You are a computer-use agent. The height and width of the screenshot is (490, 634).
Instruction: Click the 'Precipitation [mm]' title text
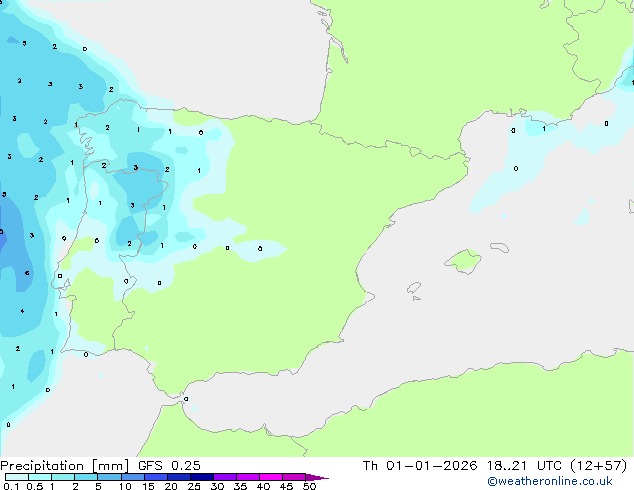[x=64, y=466]
